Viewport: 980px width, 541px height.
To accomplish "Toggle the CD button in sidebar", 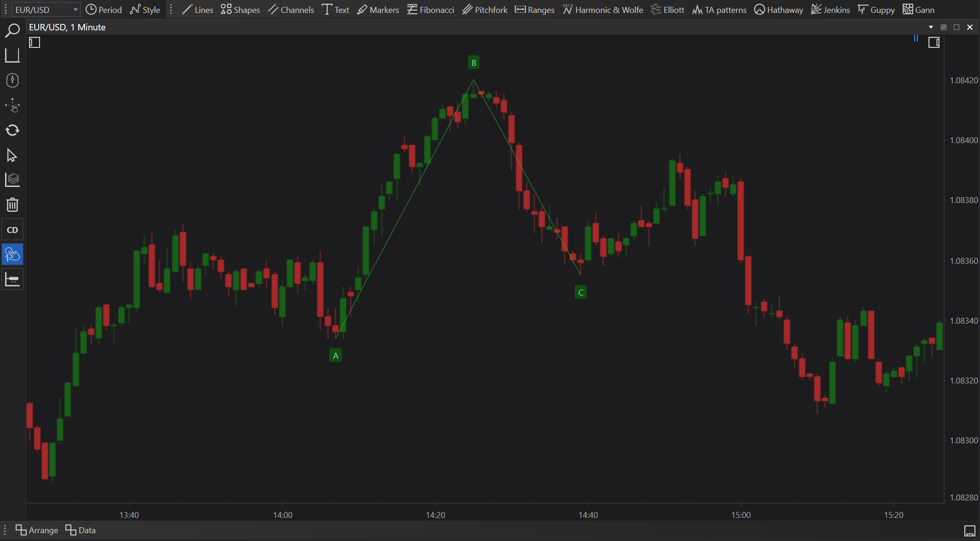I will click(12, 230).
